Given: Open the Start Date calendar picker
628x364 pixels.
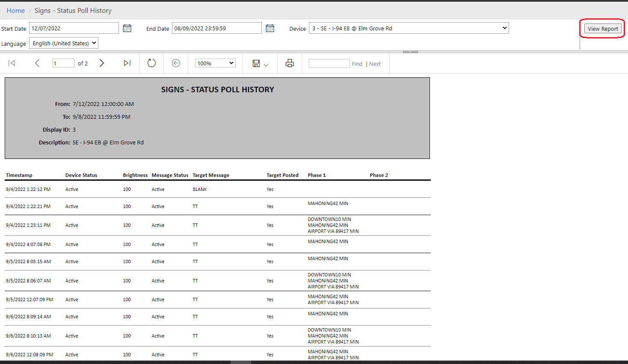Looking at the screenshot, I should [x=127, y=28].
